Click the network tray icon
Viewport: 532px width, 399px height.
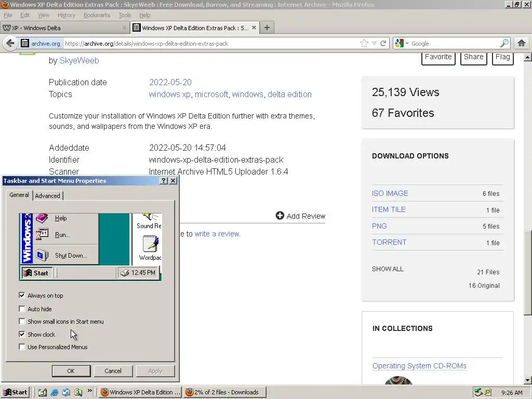coord(478,392)
